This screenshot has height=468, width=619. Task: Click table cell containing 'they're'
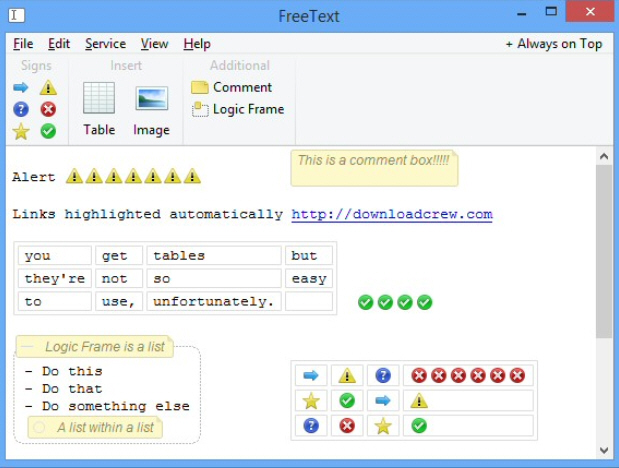(54, 278)
